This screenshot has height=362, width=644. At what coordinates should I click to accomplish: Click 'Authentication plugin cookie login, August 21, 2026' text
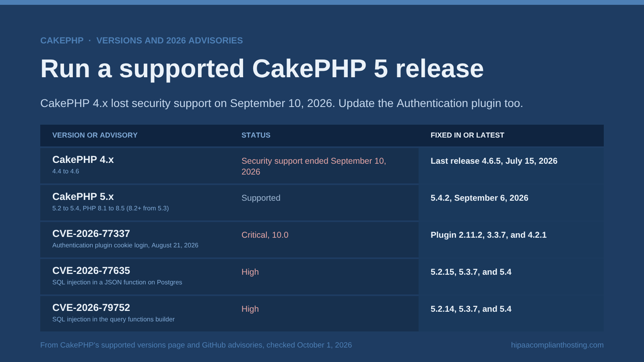[x=125, y=245]
